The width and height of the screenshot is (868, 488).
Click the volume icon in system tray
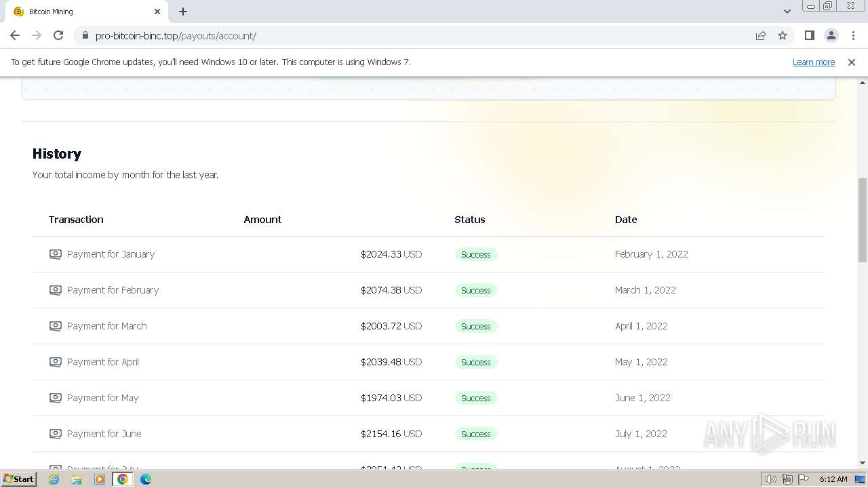point(770,479)
